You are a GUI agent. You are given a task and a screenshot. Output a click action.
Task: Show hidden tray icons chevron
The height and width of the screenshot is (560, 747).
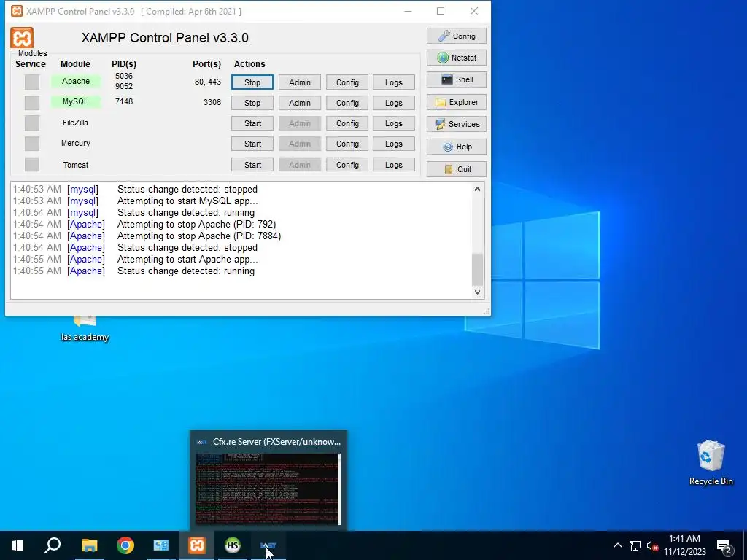(617, 545)
